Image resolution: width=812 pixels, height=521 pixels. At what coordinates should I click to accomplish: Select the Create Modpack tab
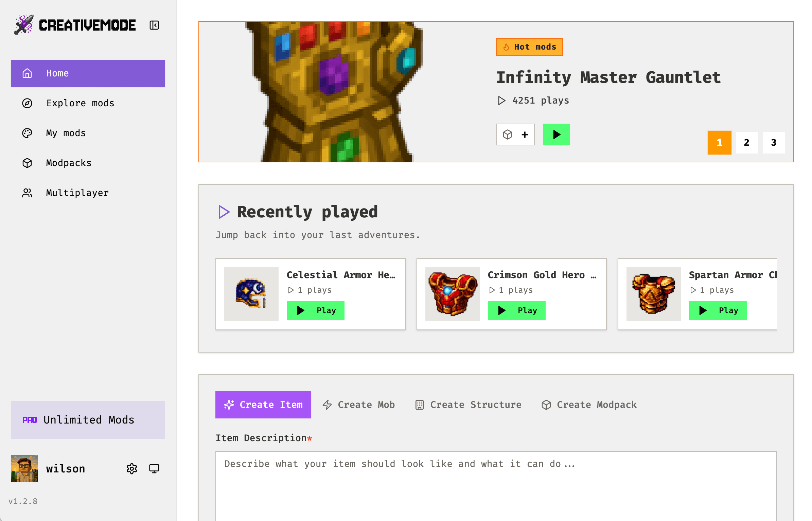point(589,405)
